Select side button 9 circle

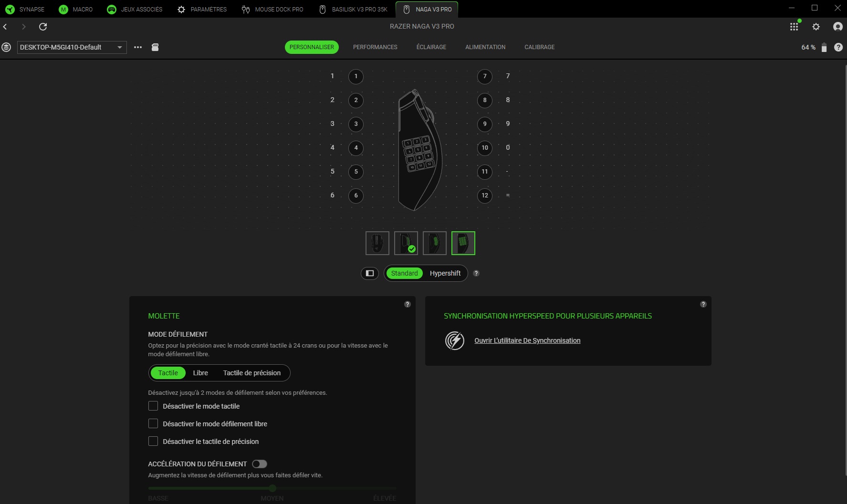(485, 124)
